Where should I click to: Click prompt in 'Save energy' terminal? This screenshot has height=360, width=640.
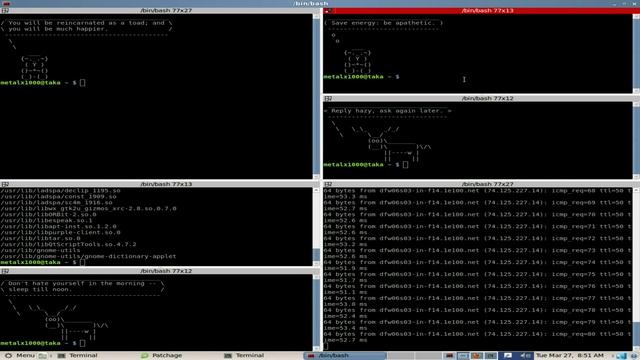tap(362, 77)
